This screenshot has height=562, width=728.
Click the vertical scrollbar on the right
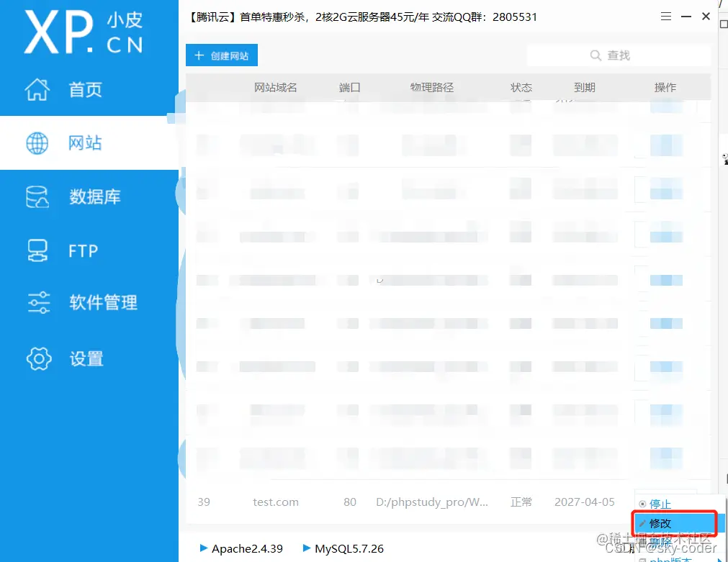721,288
